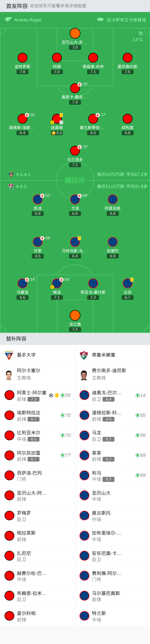Click the referee whistle icon
The height and width of the screenshot is (644, 150).
[x=8, y=19]
